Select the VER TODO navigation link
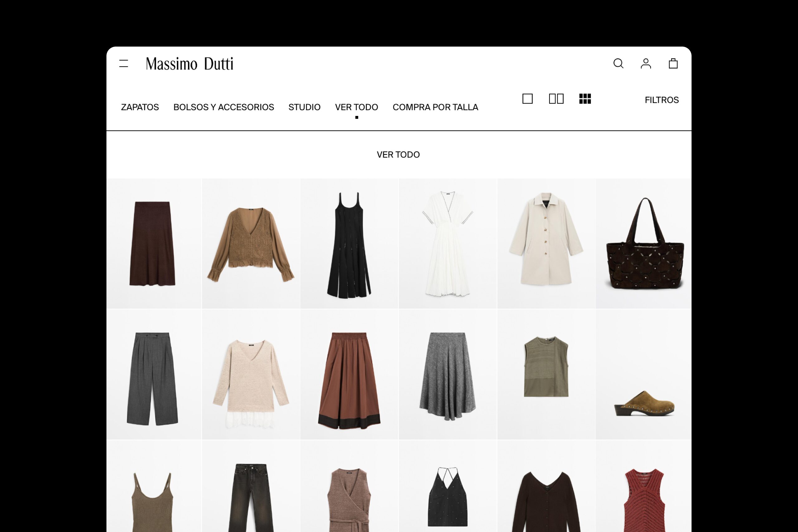798x532 pixels. (356, 107)
